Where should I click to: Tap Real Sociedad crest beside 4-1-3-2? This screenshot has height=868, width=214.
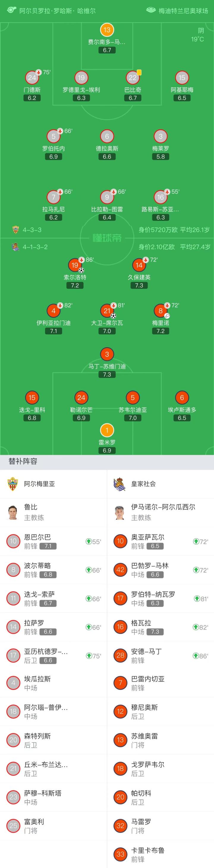tap(15, 247)
